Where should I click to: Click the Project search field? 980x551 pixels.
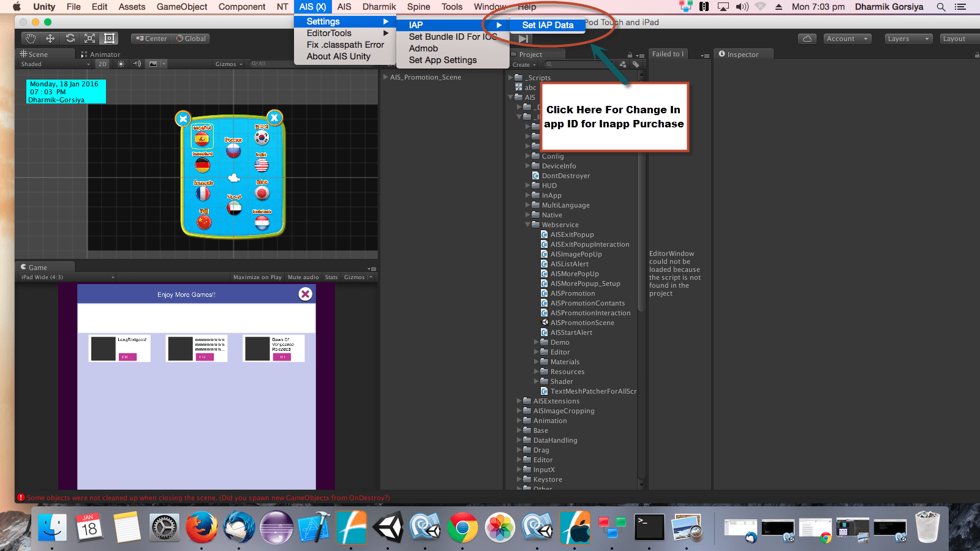[579, 64]
